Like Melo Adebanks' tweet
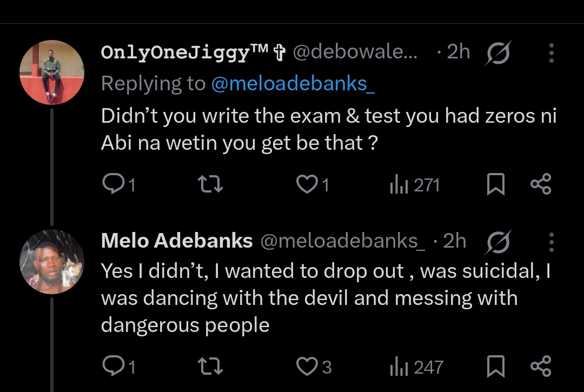584x392 pixels. point(307,367)
